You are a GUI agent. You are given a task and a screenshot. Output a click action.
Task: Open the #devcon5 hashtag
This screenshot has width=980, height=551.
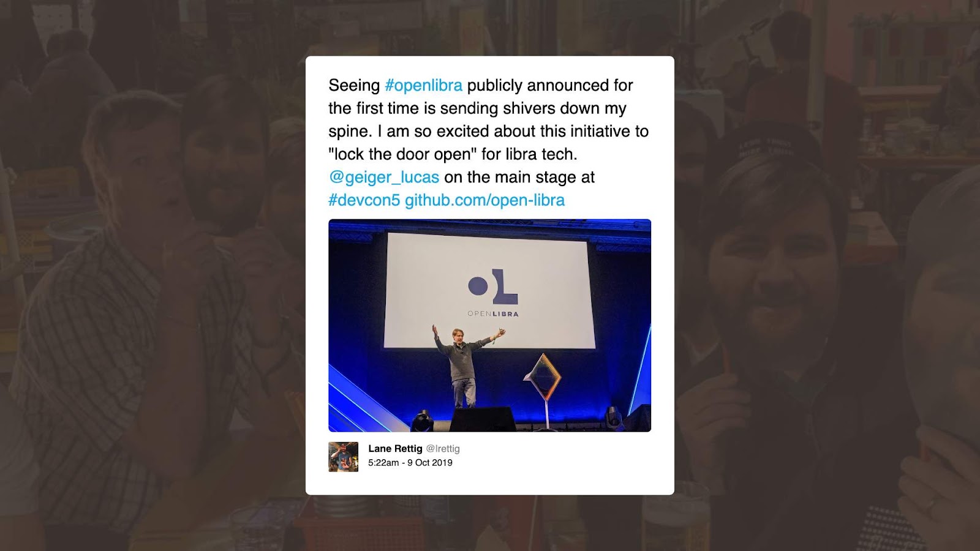coord(364,200)
